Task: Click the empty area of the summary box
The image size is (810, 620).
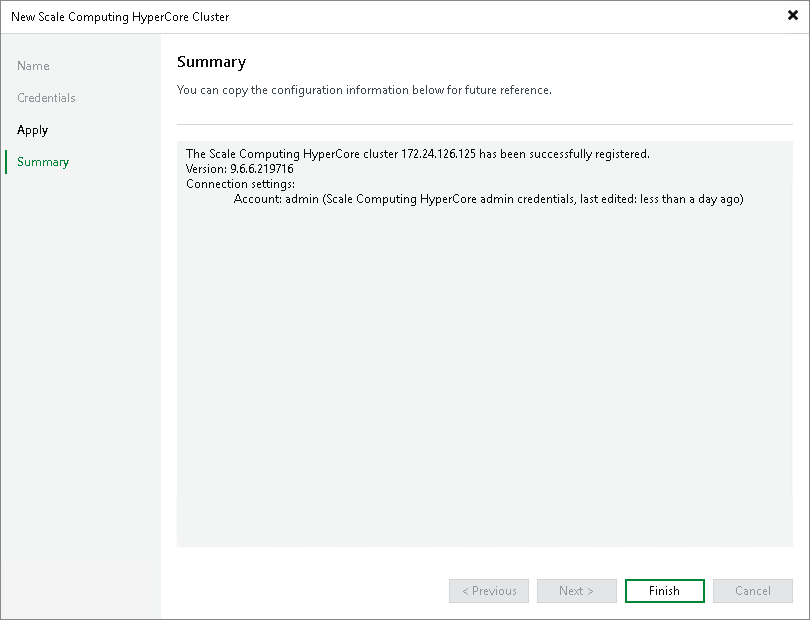Action: click(484, 380)
